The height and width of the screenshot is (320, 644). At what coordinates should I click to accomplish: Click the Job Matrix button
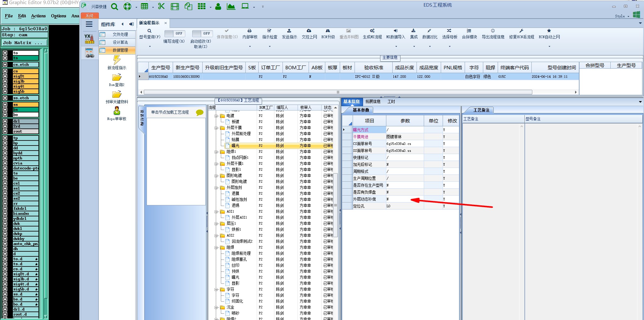tap(25, 43)
